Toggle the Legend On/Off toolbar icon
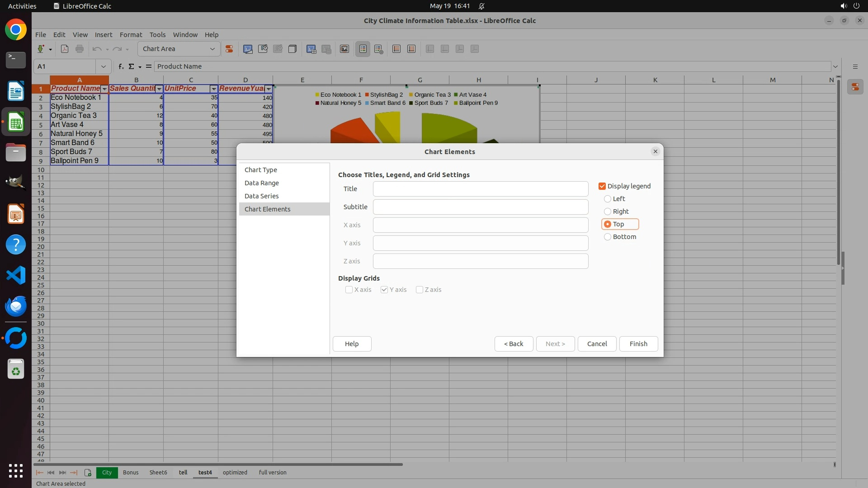The width and height of the screenshot is (868, 488). pos(363,49)
